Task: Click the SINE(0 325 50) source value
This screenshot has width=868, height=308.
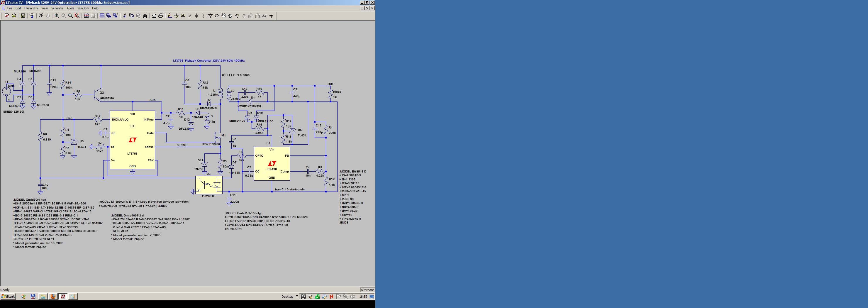Action: [x=13, y=111]
